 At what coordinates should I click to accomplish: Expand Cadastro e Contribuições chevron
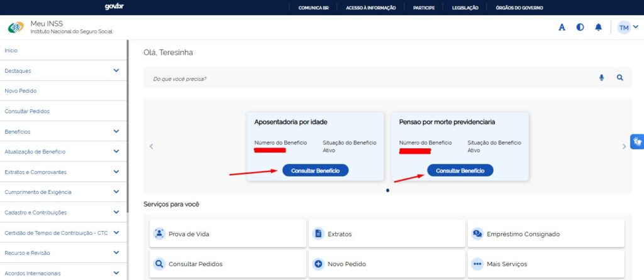tap(116, 212)
